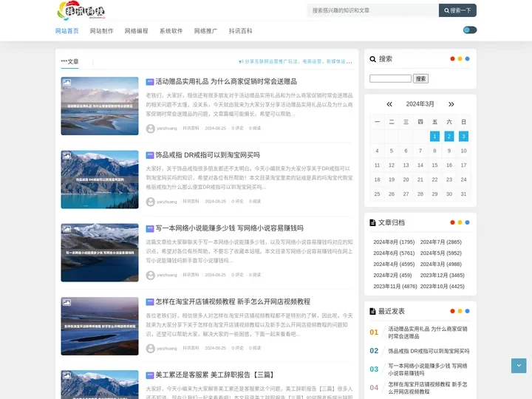Viewport: 532px width, 399px height.
Task: Click the 文章归档 document icon
Action: coord(372,222)
